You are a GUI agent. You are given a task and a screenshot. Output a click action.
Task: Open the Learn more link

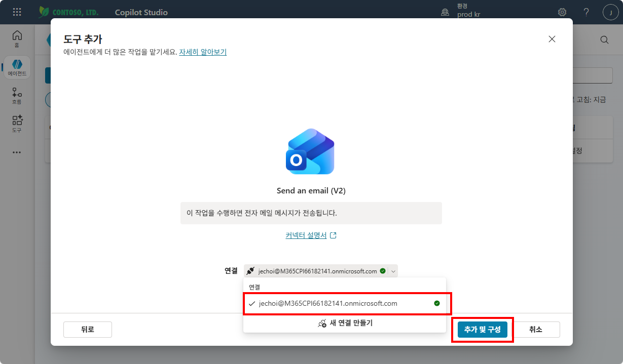coord(203,52)
